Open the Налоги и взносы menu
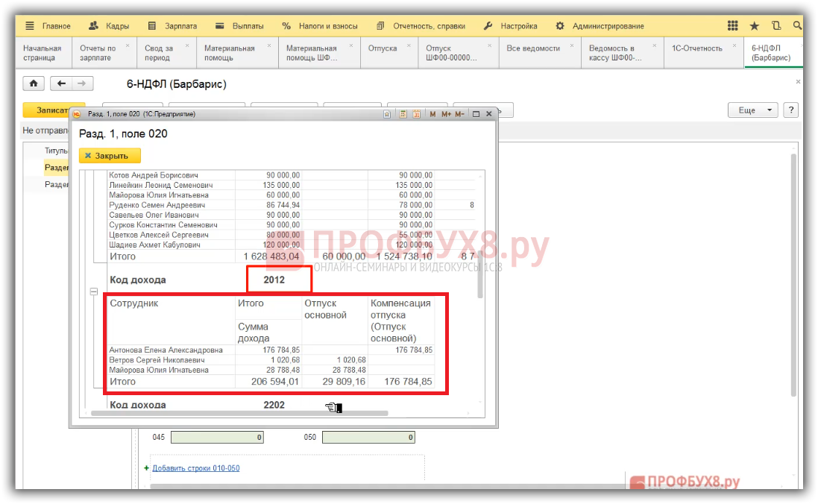818x504 pixels. click(x=320, y=26)
